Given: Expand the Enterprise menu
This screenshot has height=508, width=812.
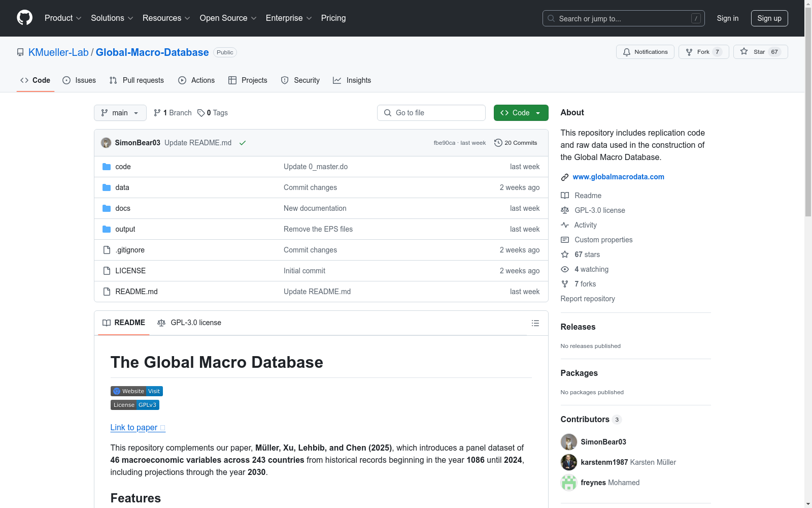Looking at the screenshot, I should pyautogui.click(x=288, y=18).
